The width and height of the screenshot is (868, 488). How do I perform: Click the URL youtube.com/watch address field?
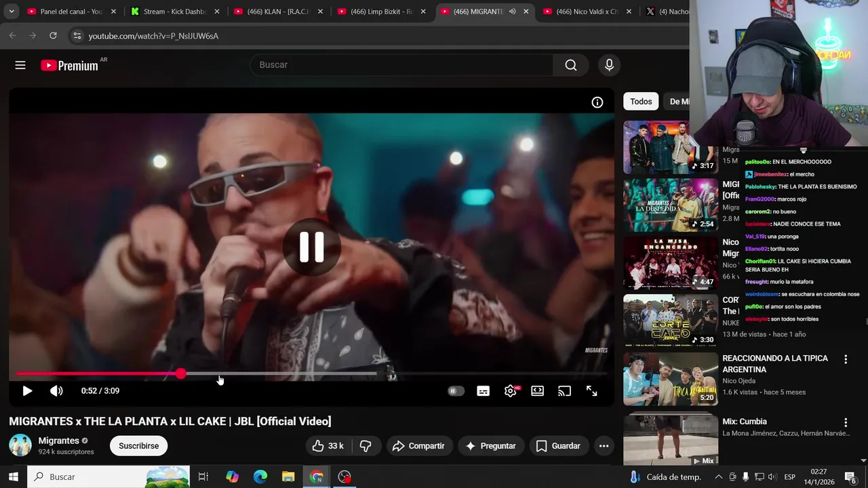tap(153, 36)
